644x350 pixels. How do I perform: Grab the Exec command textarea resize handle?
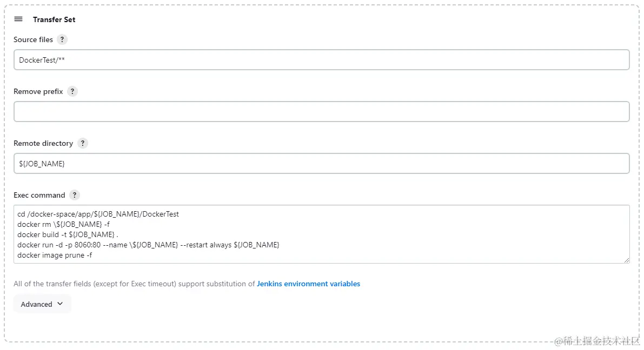(626, 260)
